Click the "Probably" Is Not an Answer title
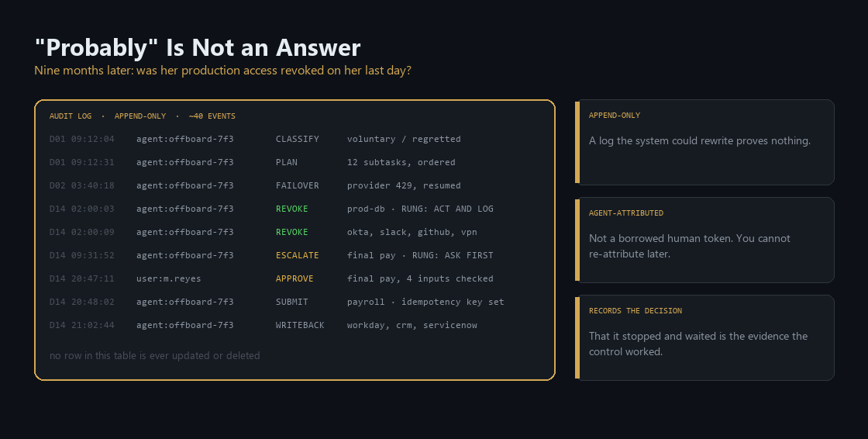Viewport: 868px width, 439px height. [x=198, y=47]
